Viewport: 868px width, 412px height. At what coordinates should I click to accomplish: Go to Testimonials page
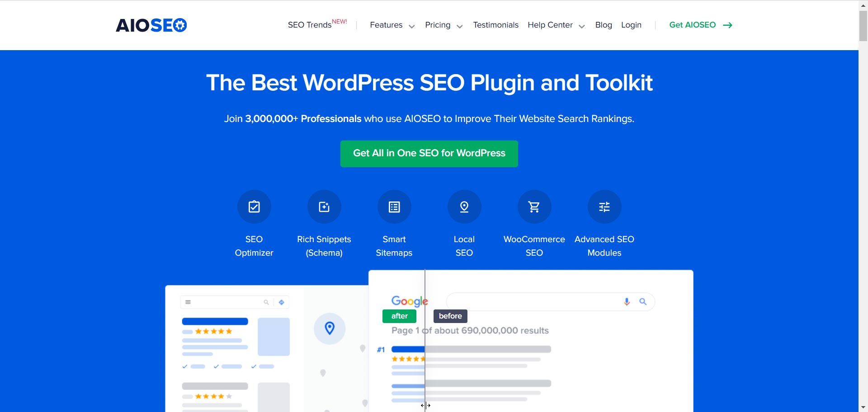coord(495,25)
